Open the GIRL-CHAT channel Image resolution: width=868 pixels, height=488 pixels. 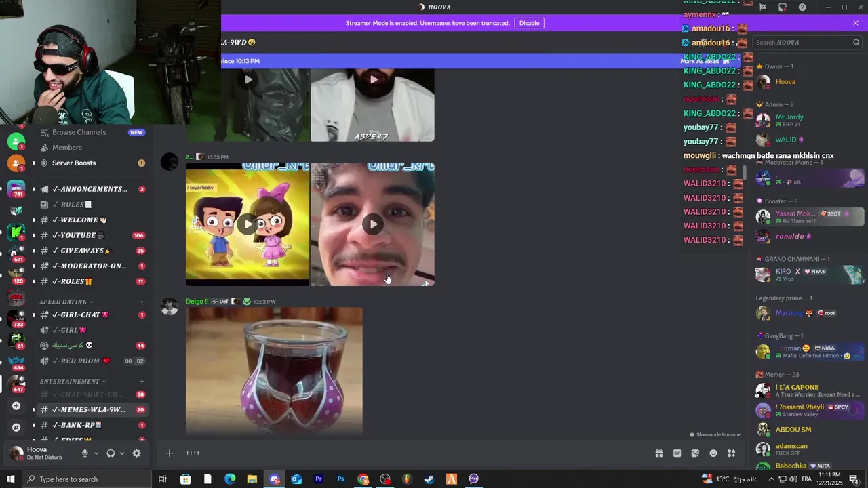coord(92,315)
